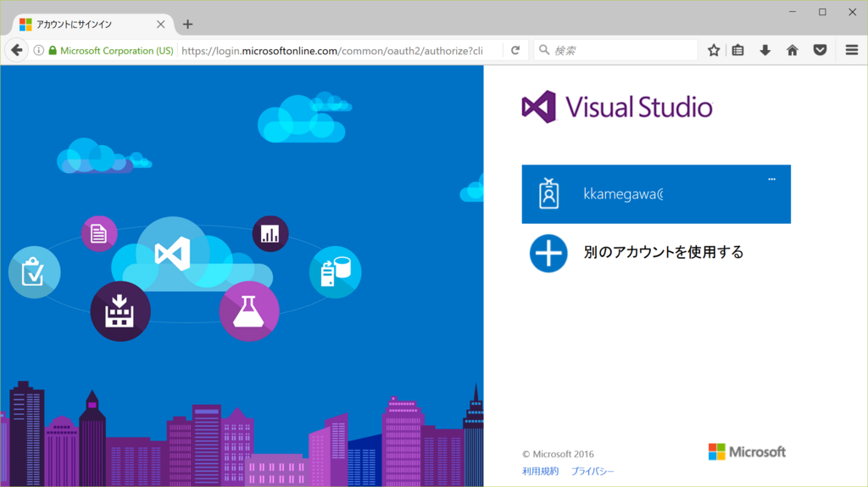Click the Microsoft Corporation (US) identity label
868x487 pixels.
pos(117,50)
